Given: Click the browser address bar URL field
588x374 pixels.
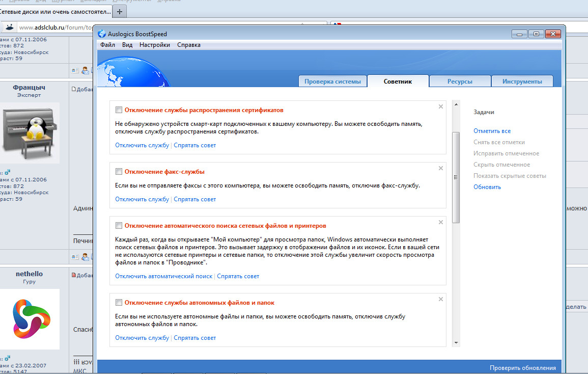Looking at the screenshot, I should coord(56,28).
